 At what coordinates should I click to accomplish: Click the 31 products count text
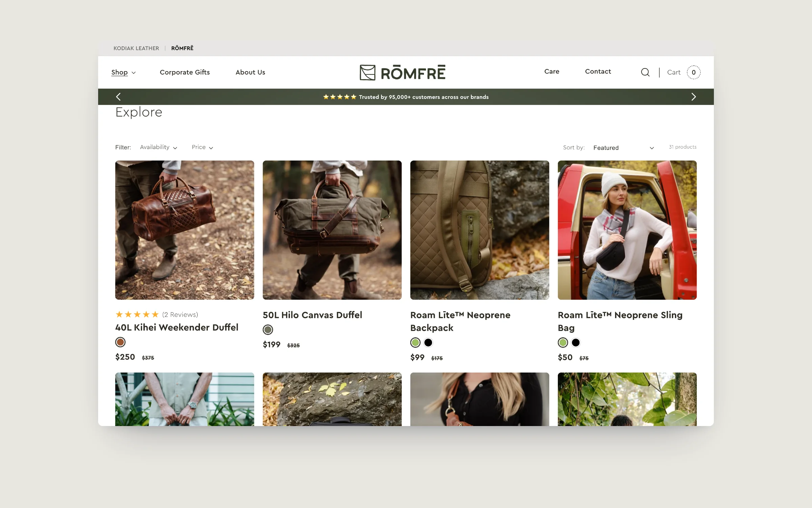[682, 147]
